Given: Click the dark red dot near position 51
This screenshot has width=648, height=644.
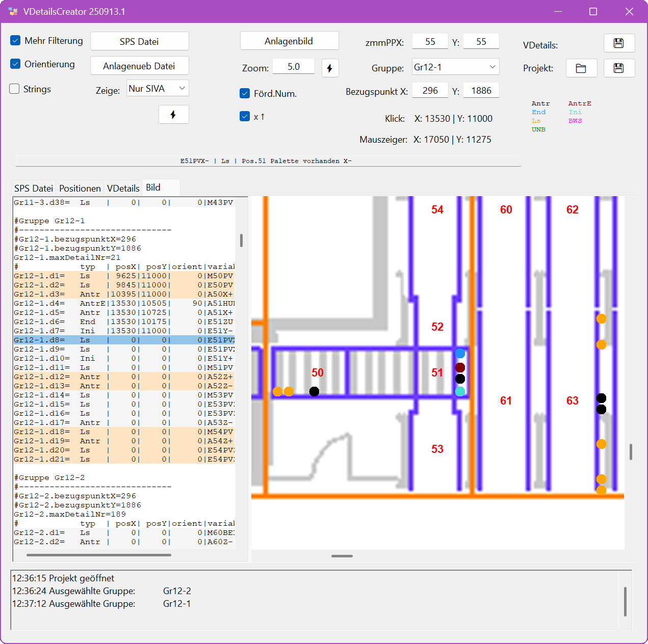Looking at the screenshot, I should [460, 367].
